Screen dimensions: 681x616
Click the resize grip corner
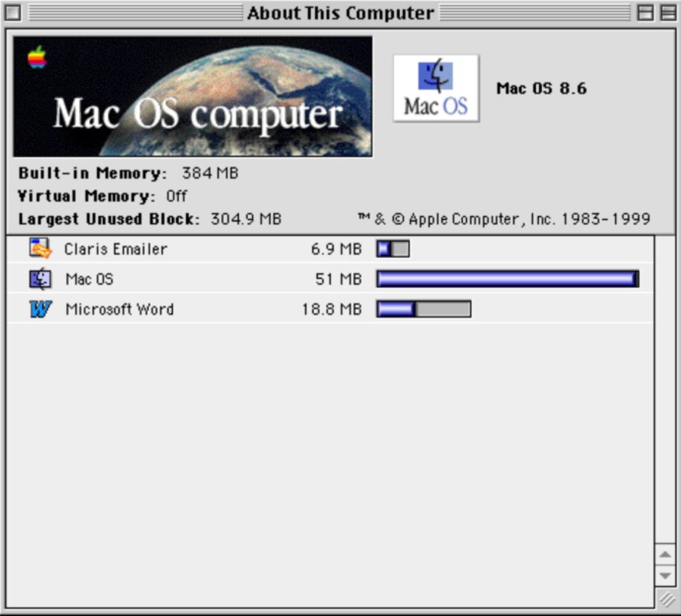pyautogui.click(x=667, y=599)
